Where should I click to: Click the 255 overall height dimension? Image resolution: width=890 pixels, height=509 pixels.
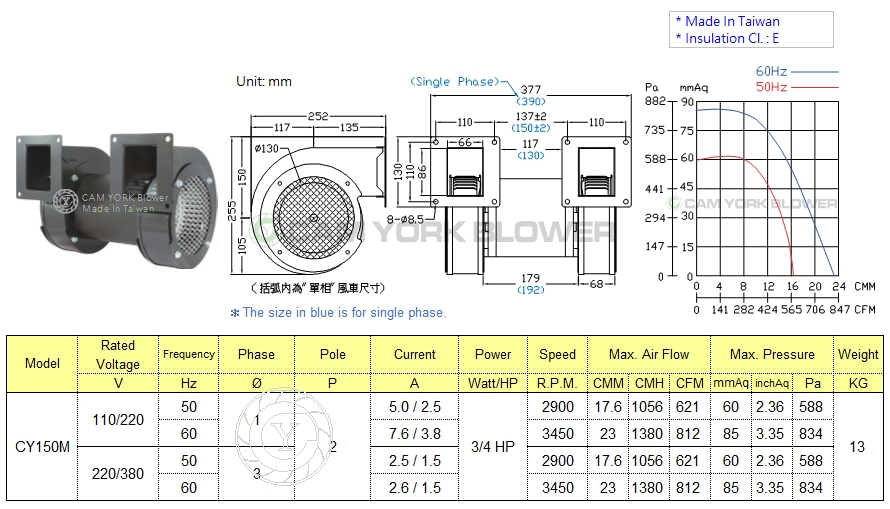[232, 212]
